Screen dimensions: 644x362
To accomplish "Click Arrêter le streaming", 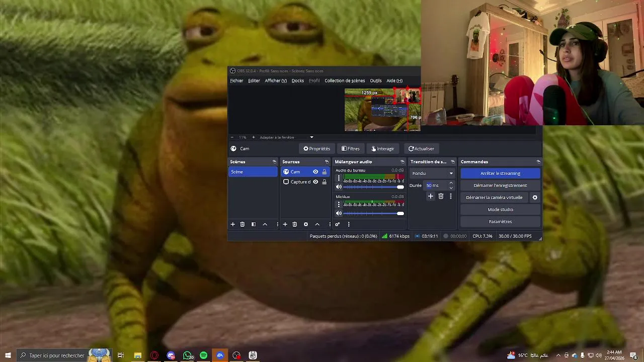I will point(500,173).
